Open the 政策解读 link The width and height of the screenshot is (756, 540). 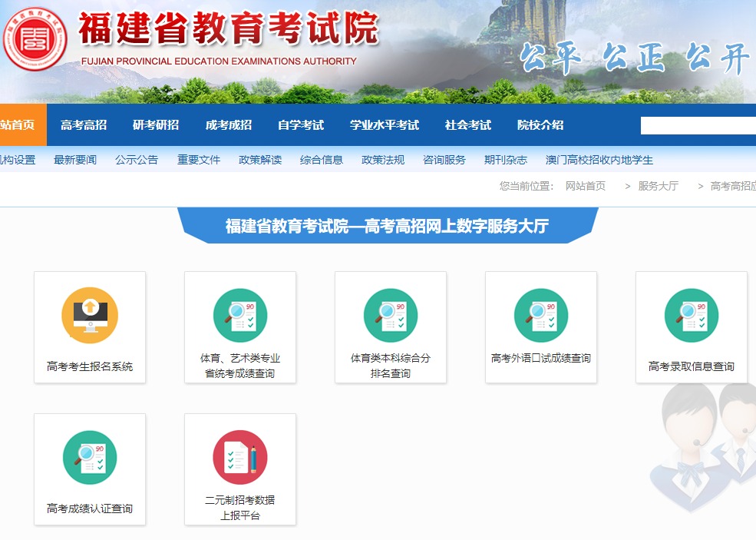point(260,160)
